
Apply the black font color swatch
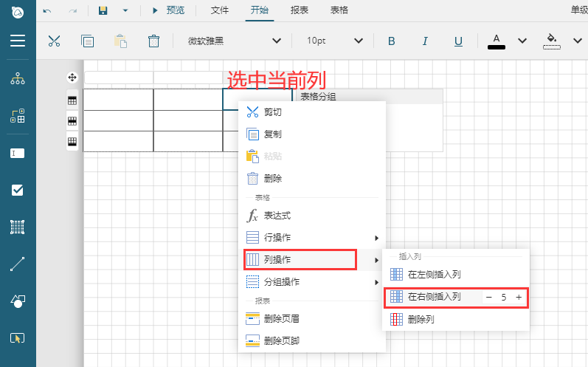click(x=496, y=41)
